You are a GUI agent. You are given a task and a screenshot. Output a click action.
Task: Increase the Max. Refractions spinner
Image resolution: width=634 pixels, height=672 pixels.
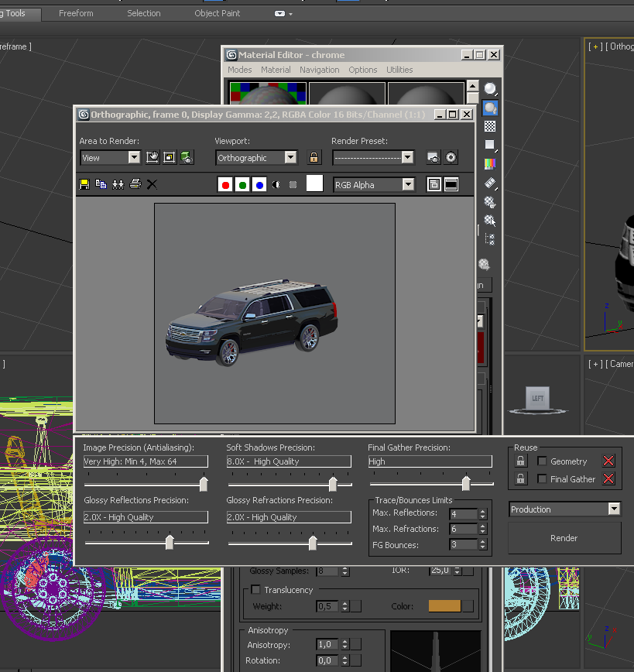click(483, 526)
